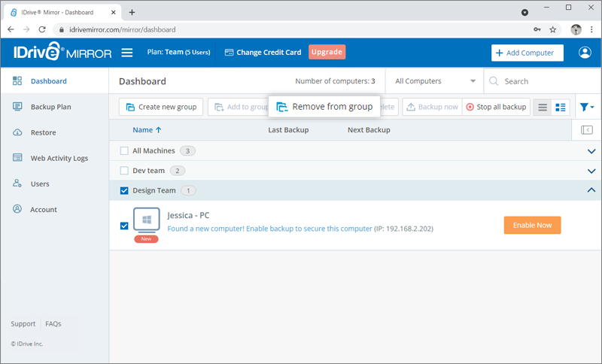Screen dimensions: 602x364
Task: Open Chrome three-dot menu
Action: pos(591,29)
